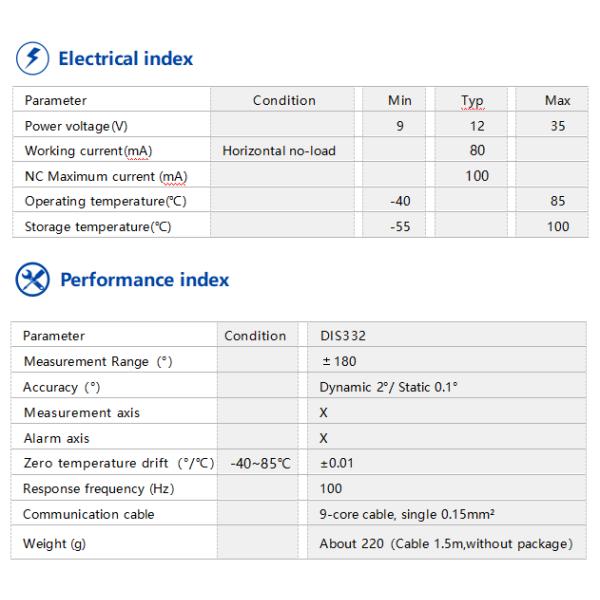Select the NC Maximum current (mA) label
Viewport: 600px width, 600px height.
tap(106, 176)
